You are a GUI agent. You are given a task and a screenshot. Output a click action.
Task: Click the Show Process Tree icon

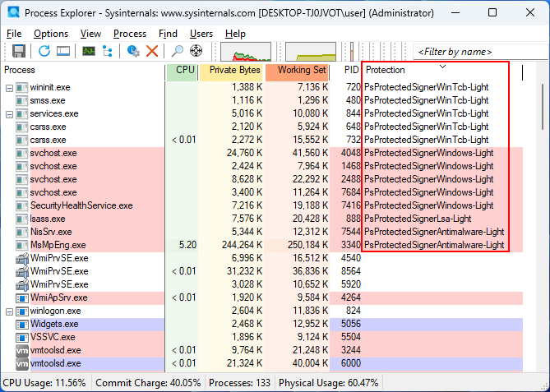(x=107, y=52)
